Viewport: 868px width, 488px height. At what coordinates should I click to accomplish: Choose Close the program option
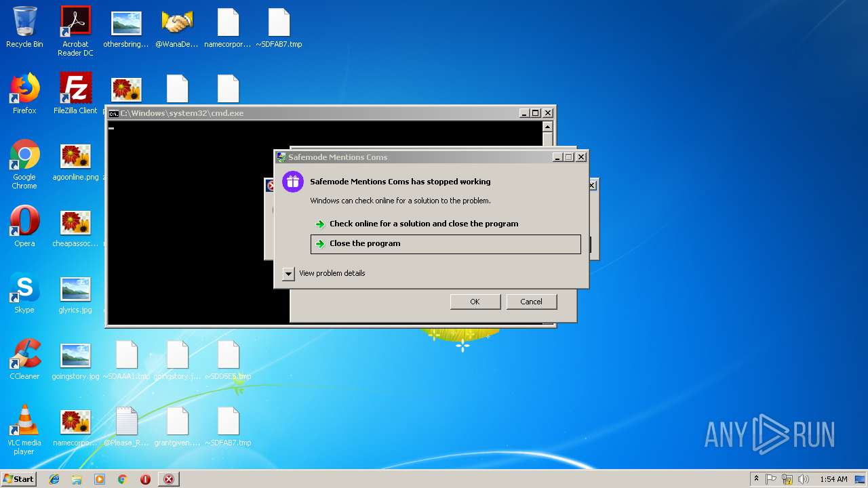(446, 244)
